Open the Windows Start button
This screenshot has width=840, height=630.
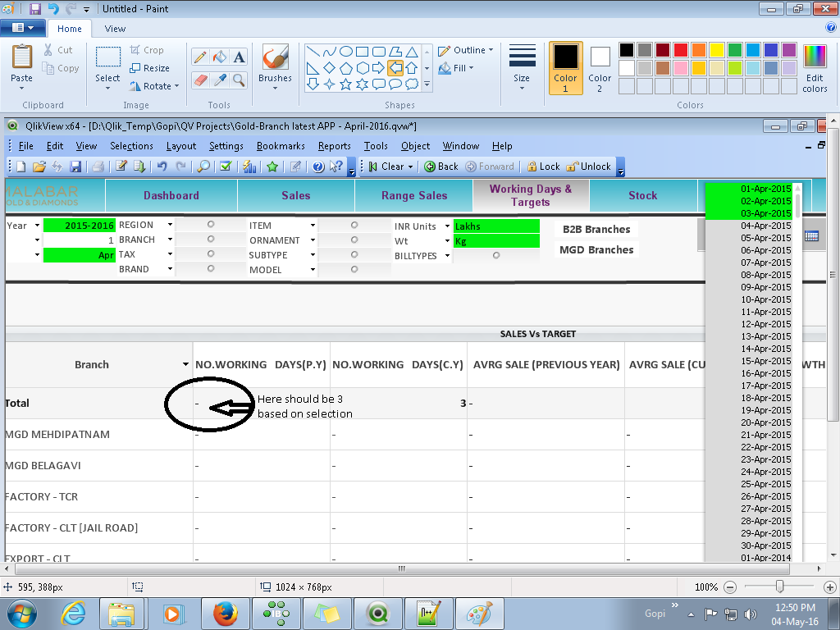point(22,614)
